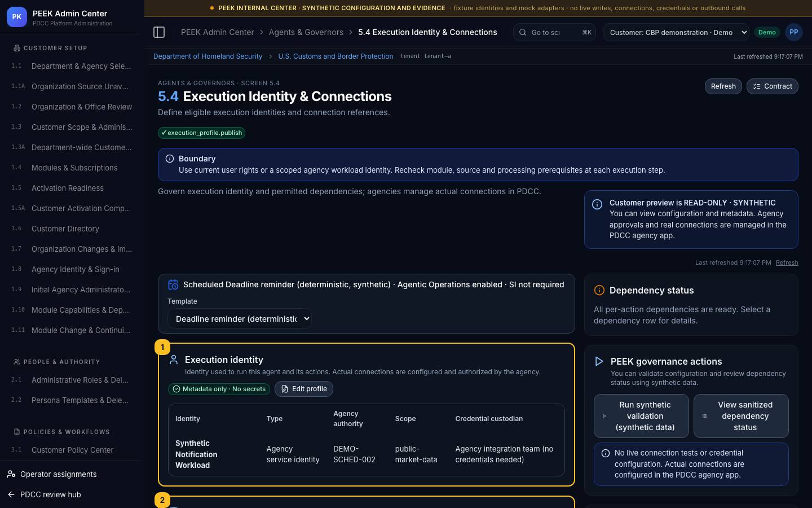Open the Deadline reminder Template dropdown
The height and width of the screenshot is (508, 812).
[x=240, y=319]
